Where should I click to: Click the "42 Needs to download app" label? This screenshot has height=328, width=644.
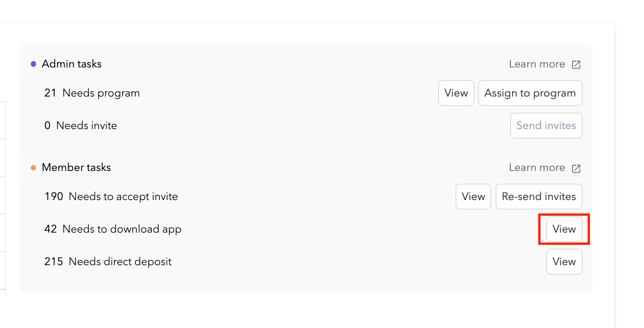tap(113, 229)
